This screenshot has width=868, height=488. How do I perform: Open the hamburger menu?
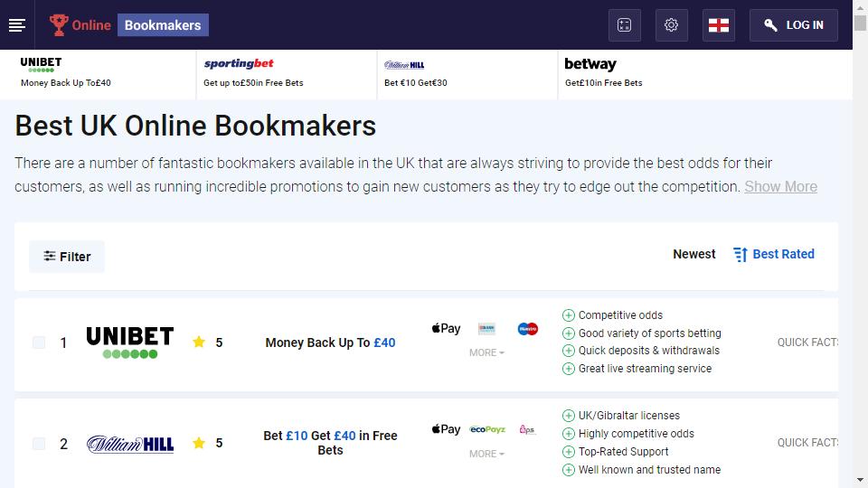pos(17,25)
